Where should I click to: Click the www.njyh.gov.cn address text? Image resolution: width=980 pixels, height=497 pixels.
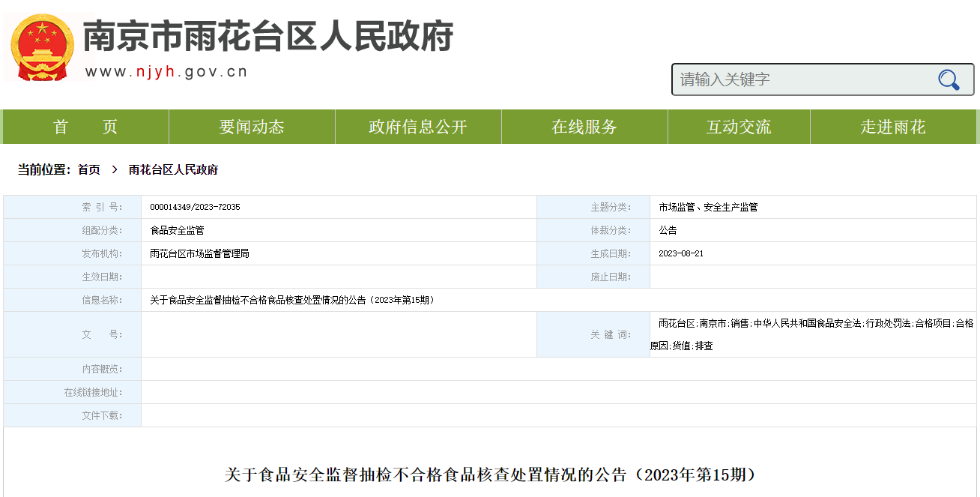[166, 72]
